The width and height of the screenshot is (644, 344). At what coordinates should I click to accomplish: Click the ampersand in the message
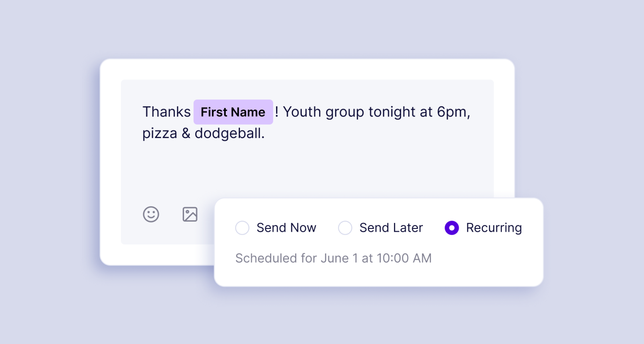pos(186,133)
